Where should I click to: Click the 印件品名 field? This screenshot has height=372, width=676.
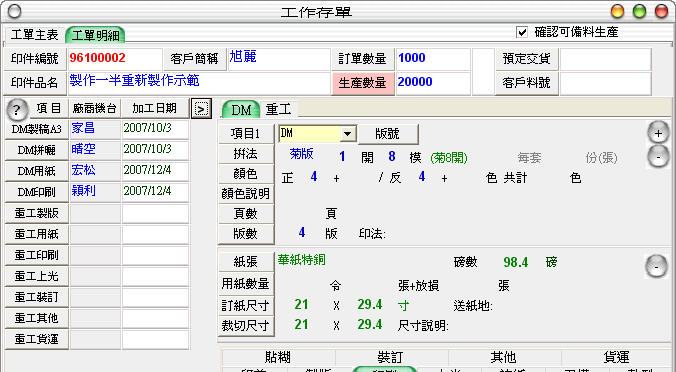[199, 83]
